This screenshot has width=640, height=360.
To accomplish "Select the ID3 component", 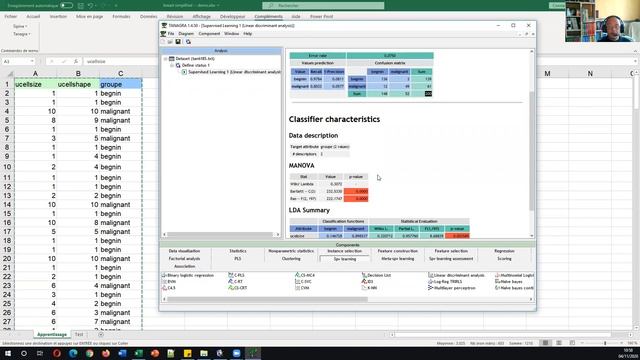I will point(367,282).
